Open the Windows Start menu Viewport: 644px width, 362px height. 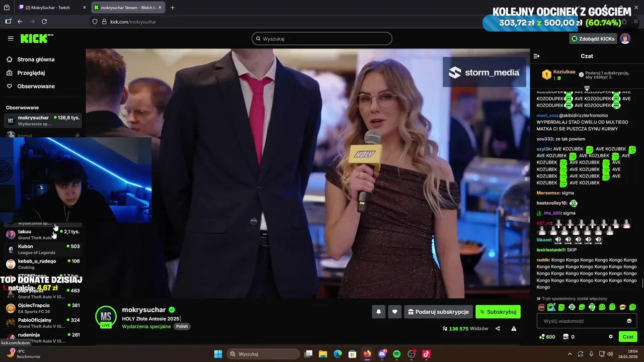(218, 354)
